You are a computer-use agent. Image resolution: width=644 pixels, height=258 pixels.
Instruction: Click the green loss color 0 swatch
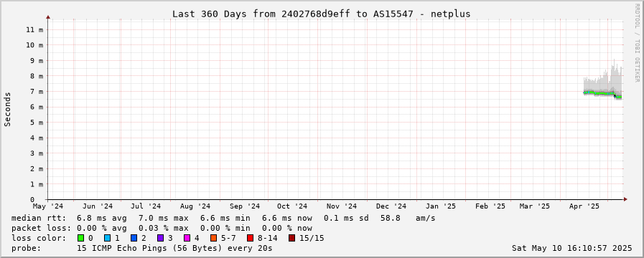(80, 239)
